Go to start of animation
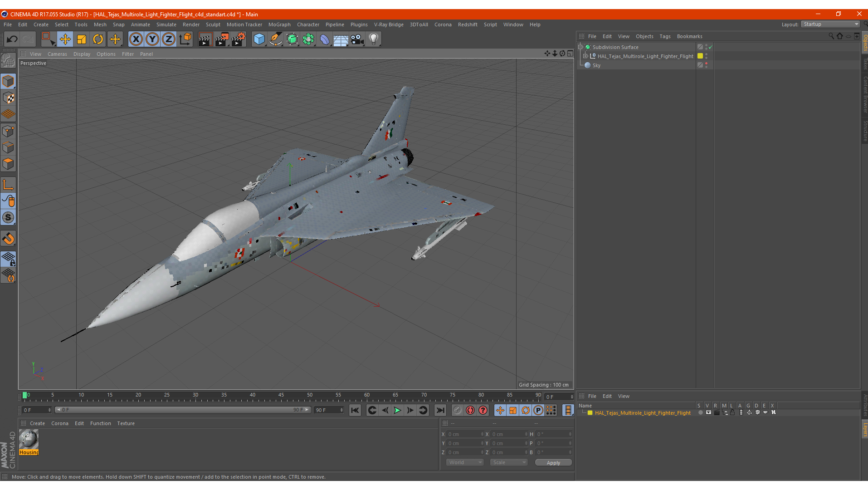The image size is (868, 490). click(355, 410)
